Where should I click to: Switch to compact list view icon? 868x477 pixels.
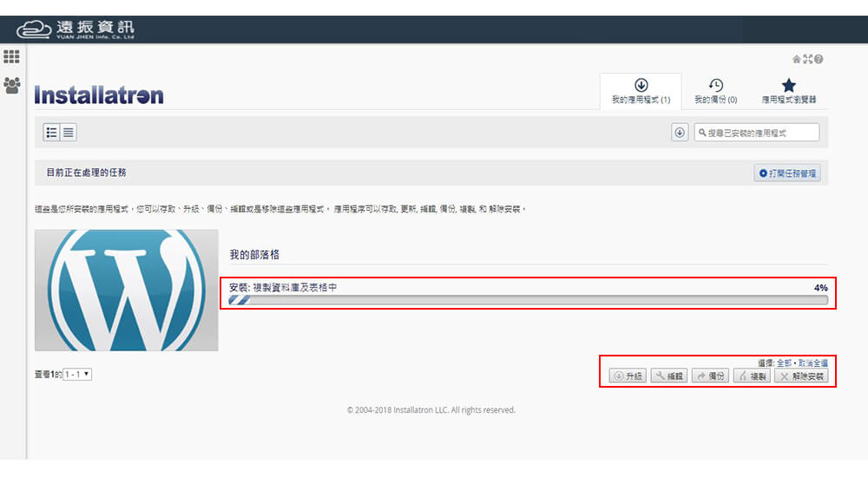point(68,132)
